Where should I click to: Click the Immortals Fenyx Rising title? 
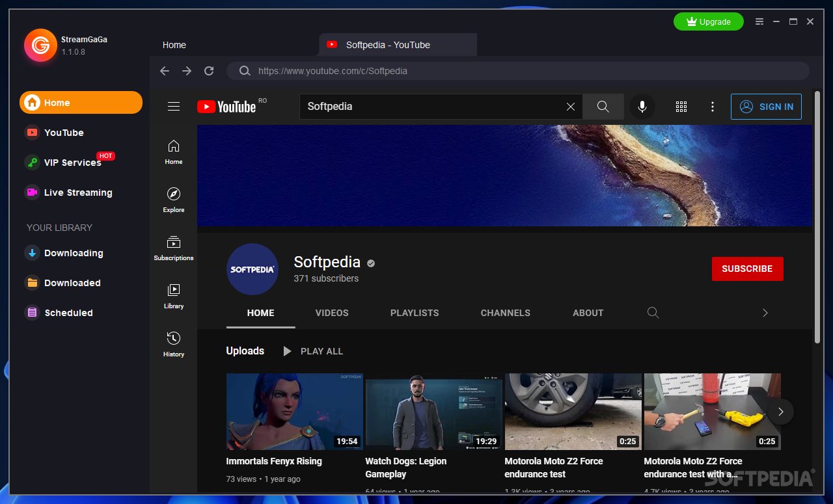click(274, 461)
